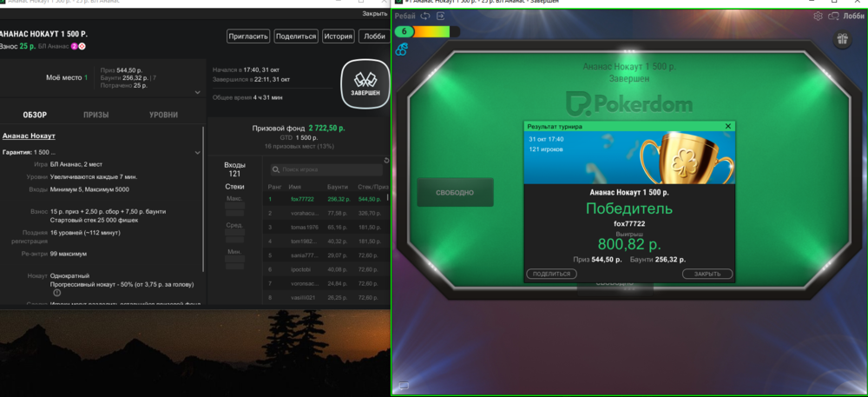Select the ОБЗОР tab
The width and height of the screenshot is (868, 397).
pos(35,115)
